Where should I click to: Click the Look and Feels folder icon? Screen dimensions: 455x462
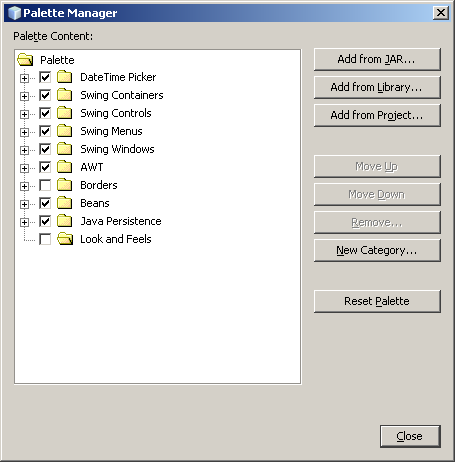point(65,239)
